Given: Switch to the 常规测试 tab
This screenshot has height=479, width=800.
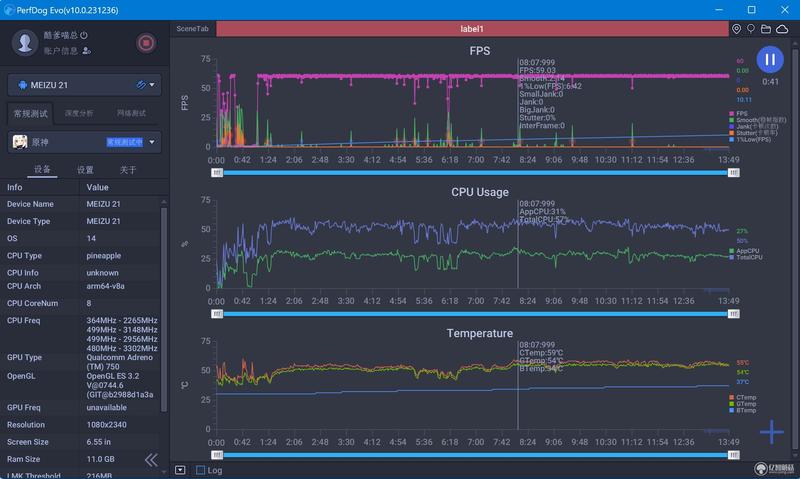Looking at the screenshot, I should (x=31, y=113).
